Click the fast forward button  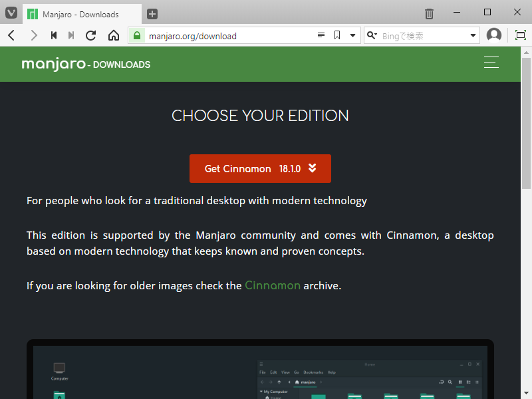tap(71, 35)
